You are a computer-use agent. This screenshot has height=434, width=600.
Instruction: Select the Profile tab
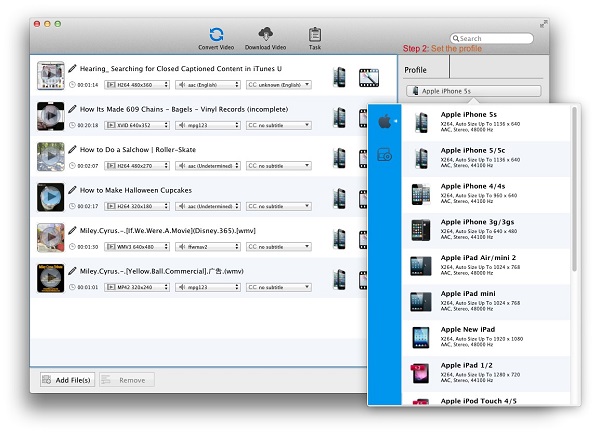(415, 70)
